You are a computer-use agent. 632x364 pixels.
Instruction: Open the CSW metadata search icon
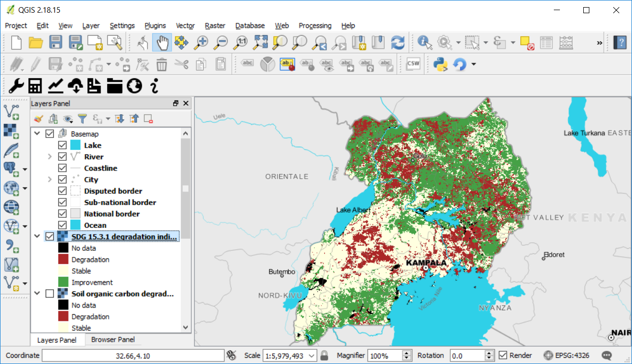click(x=413, y=64)
